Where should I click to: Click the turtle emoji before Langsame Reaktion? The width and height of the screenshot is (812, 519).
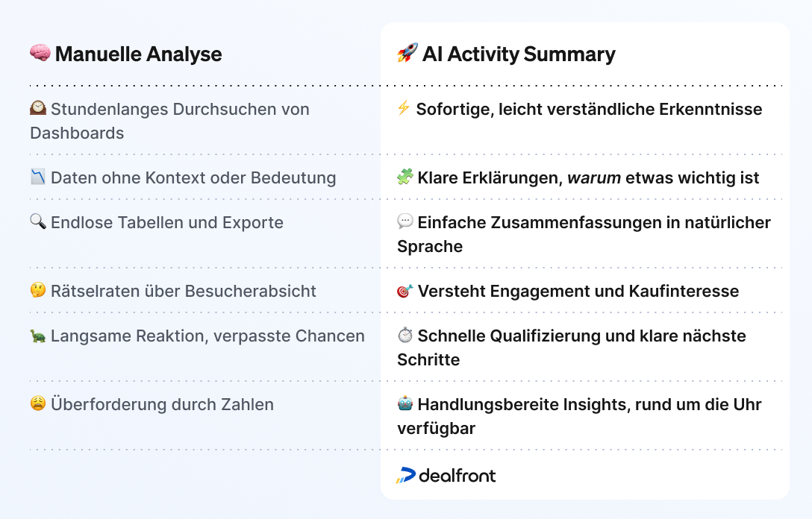coord(38,336)
